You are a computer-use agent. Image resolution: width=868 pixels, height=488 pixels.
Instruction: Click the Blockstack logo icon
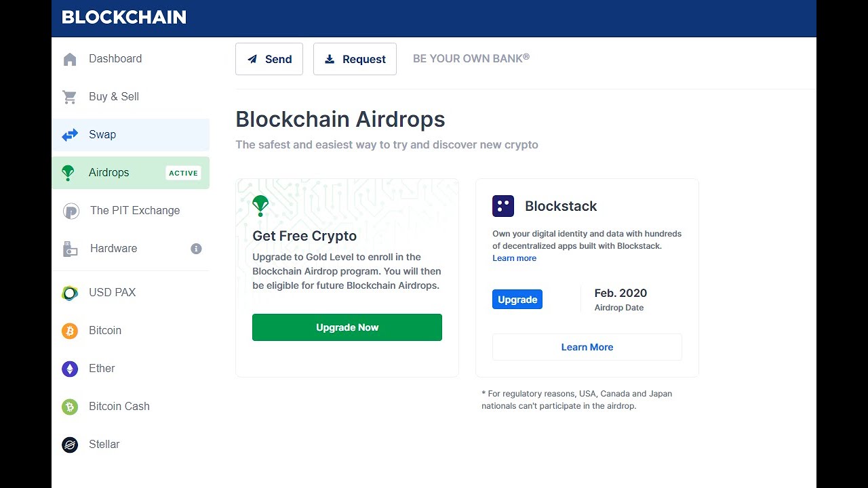(503, 206)
